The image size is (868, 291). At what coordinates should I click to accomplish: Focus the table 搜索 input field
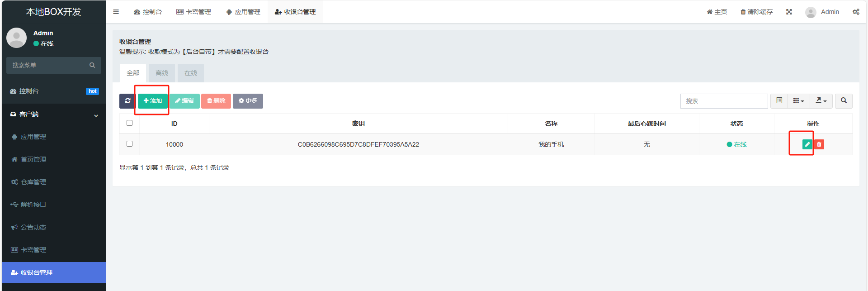[724, 101]
